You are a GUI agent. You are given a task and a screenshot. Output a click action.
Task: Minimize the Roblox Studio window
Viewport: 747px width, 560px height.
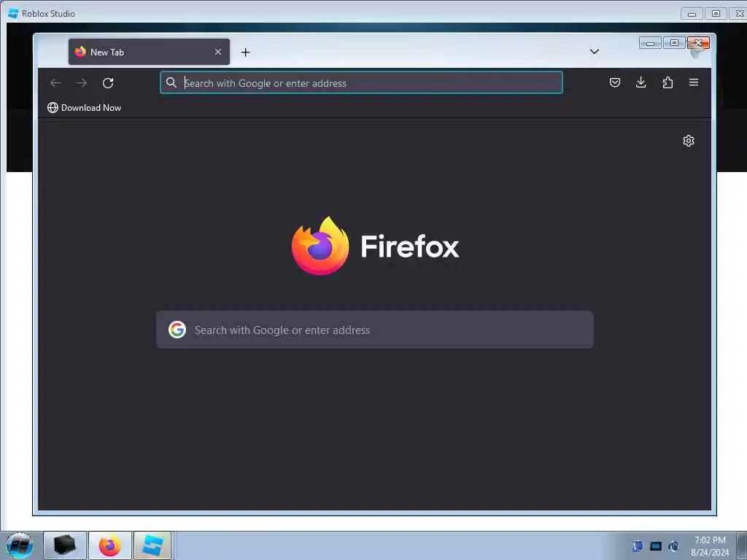tap(692, 14)
